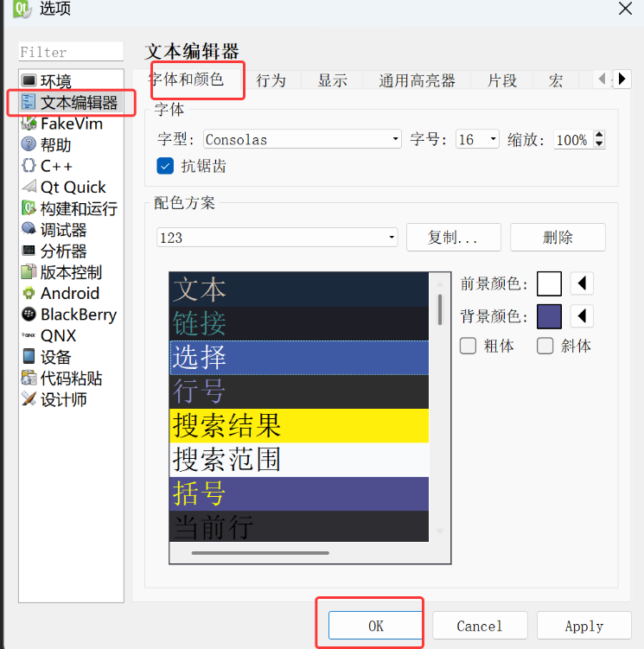
Task: Open the 构建和运行 icon
Action: click(x=29, y=207)
